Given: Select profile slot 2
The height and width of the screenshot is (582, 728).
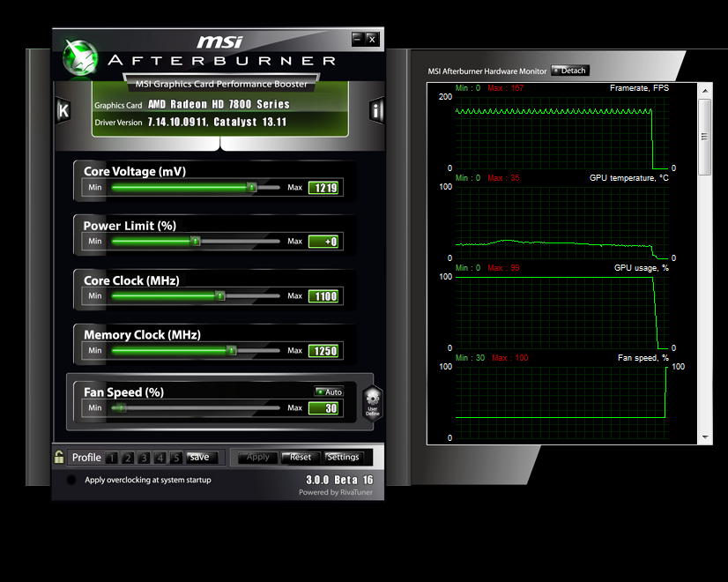Looking at the screenshot, I should [128, 458].
